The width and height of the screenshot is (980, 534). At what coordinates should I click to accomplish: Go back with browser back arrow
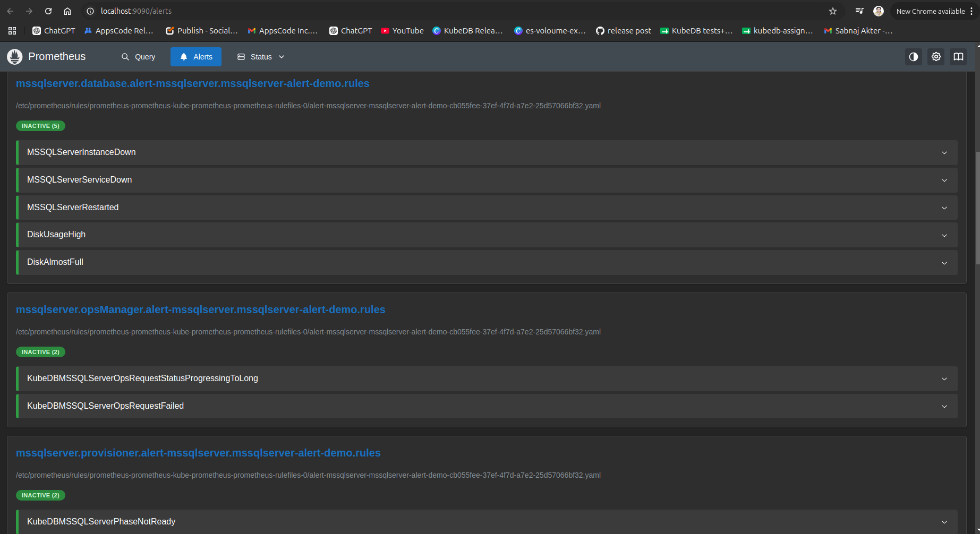point(10,11)
